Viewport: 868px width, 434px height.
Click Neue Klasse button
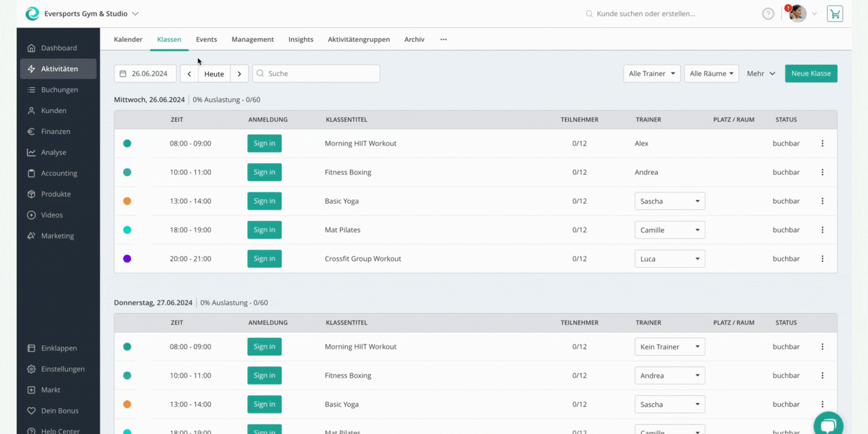click(811, 73)
